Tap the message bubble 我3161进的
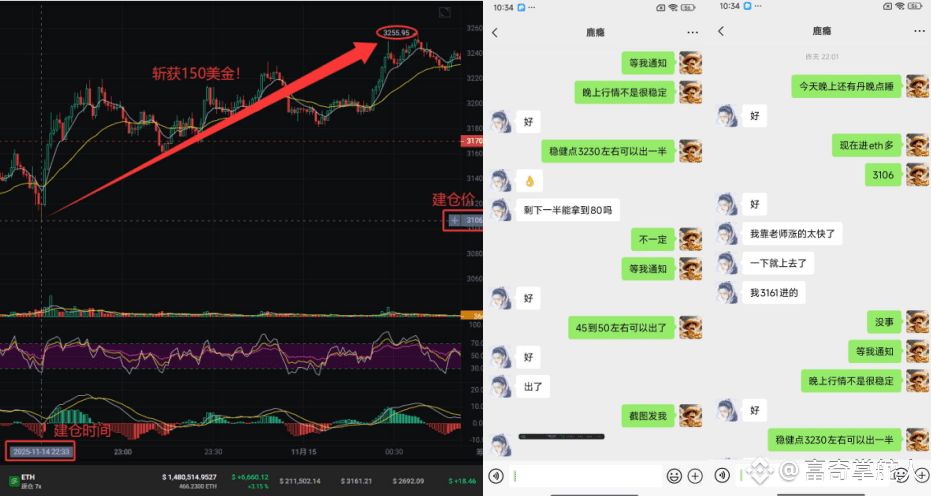Image resolution: width=931 pixels, height=496 pixels. pyautogui.click(x=774, y=292)
